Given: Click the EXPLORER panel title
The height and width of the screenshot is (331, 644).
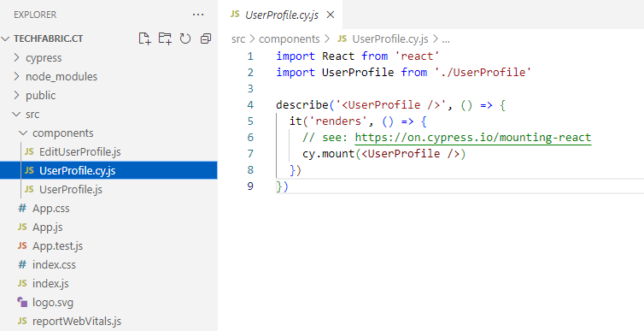Looking at the screenshot, I should coord(35,15).
